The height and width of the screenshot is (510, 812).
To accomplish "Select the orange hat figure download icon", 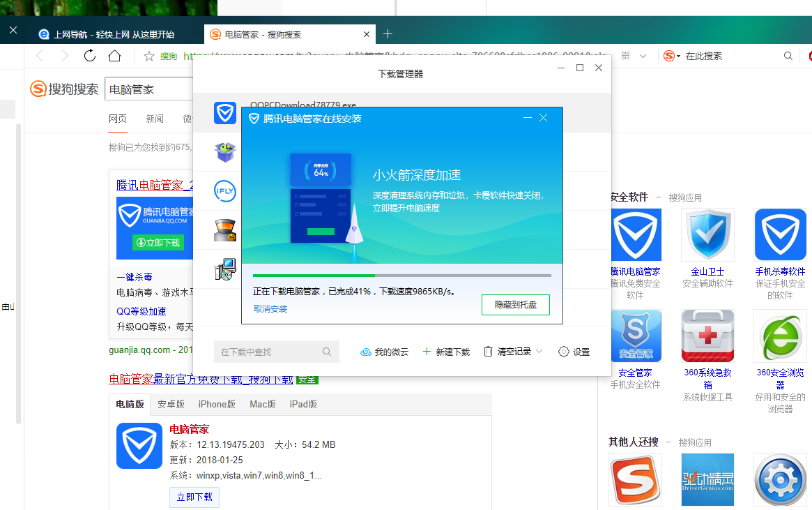I will point(225,230).
